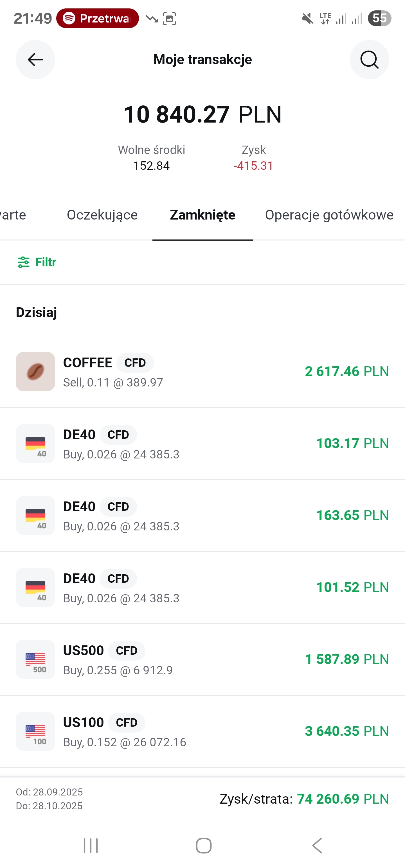Image resolution: width=405 pixels, height=868 pixels.
Task: Open DE40 transaction with 101.52 PLN
Action: click(x=202, y=588)
